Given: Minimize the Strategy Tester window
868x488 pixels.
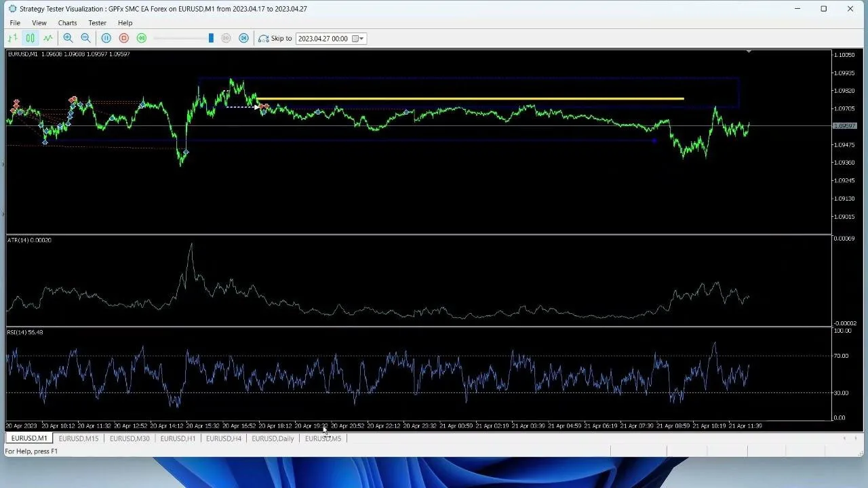Looking at the screenshot, I should pos(797,9).
